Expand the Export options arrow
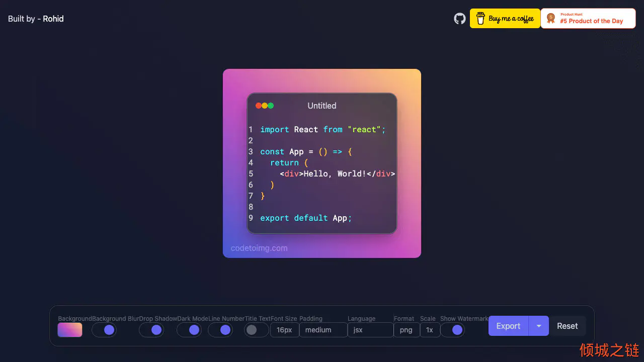The image size is (644, 362). pyautogui.click(x=539, y=326)
